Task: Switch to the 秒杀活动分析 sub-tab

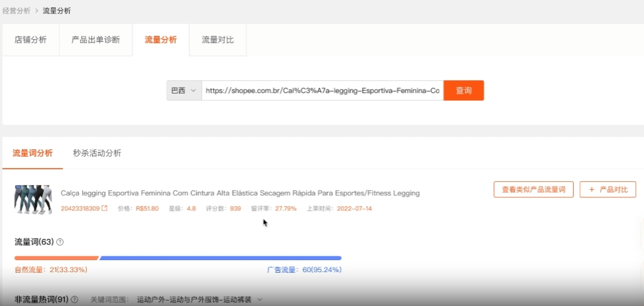Action: (97, 153)
